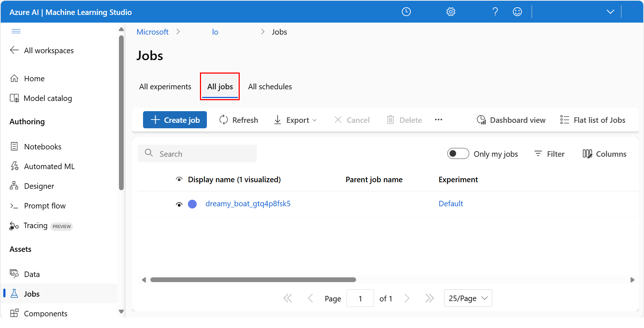Click the help question mark icon
Viewport: 644px width, 328px height.
tap(495, 12)
